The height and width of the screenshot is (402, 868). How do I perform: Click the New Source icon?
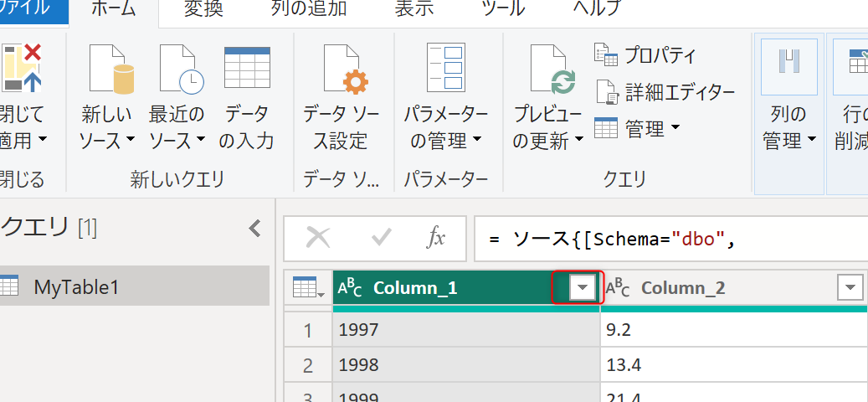point(111,70)
